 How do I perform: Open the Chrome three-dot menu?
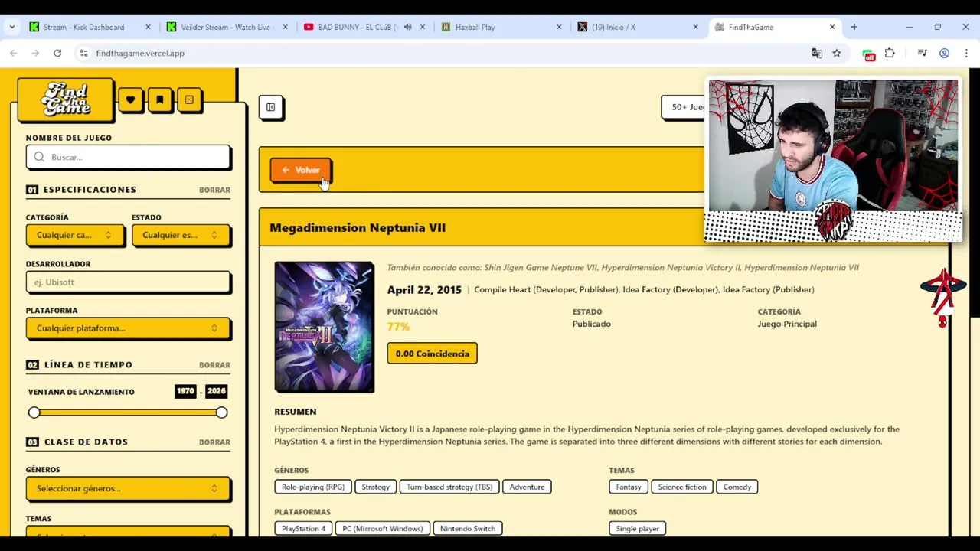(x=966, y=53)
